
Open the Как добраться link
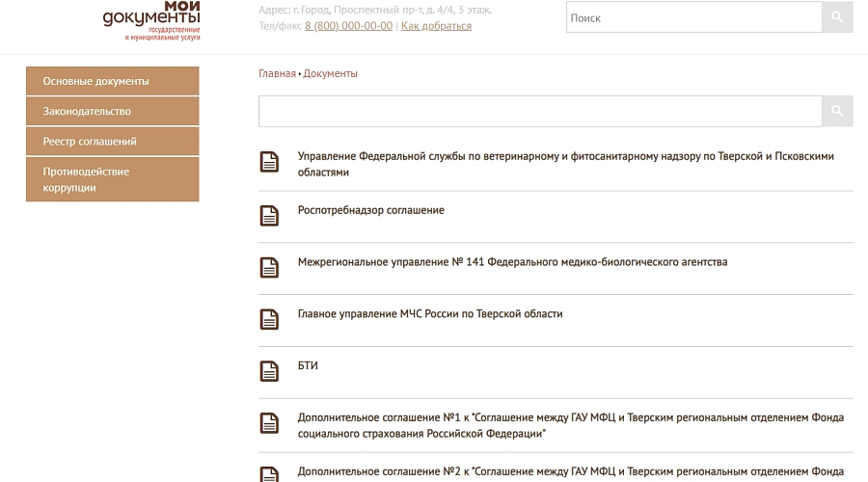[x=436, y=25]
